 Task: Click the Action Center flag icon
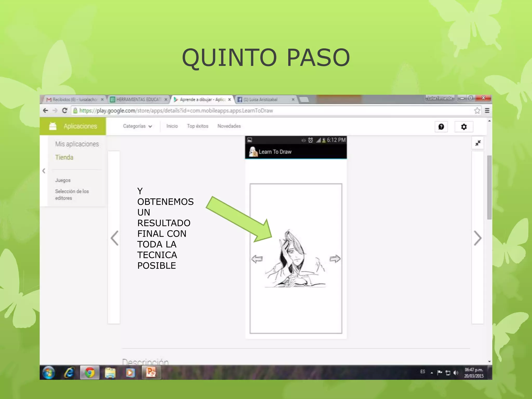point(440,373)
